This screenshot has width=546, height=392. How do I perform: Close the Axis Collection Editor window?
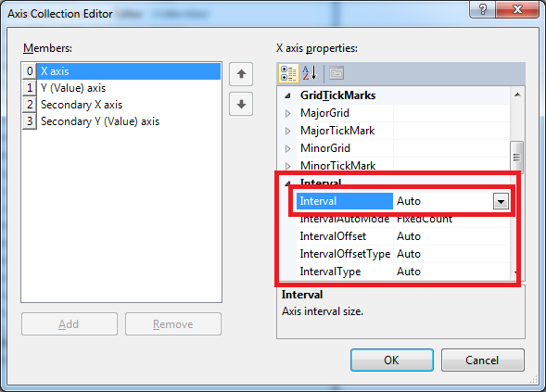(x=517, y=9)
